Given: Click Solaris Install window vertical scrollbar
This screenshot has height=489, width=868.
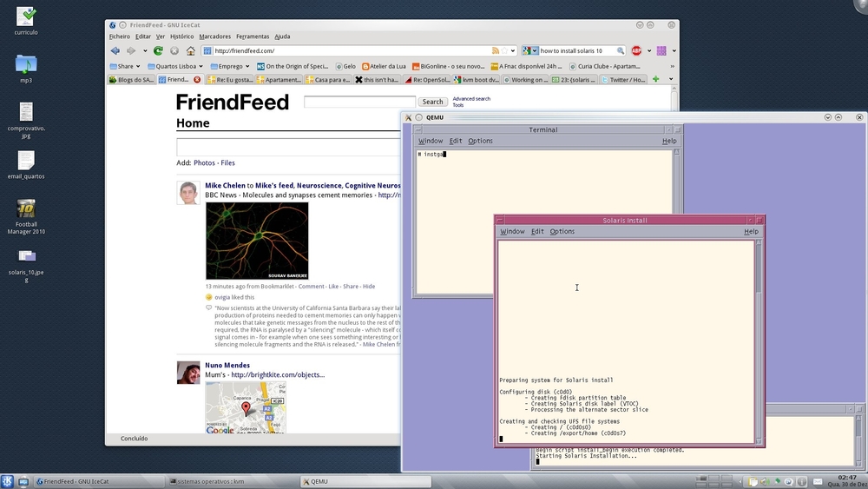Looking at the screenshot, I should pyautogui.click(x=759, y=340).
